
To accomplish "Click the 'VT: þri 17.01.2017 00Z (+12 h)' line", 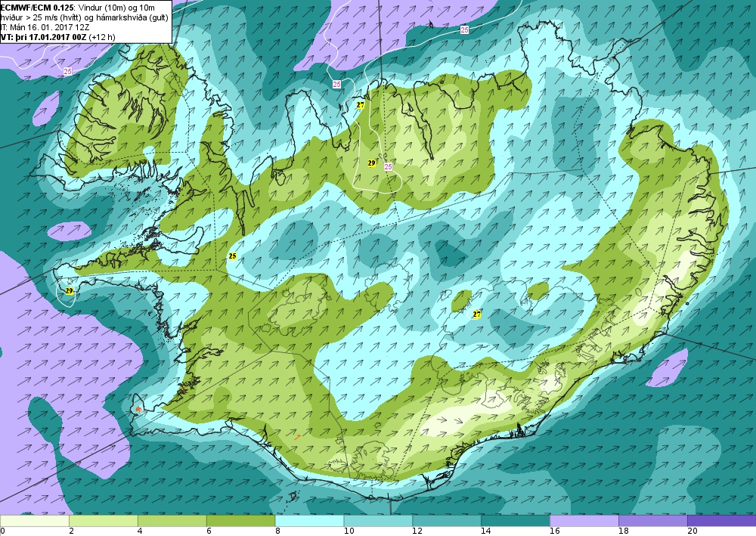I will (58, 37).
